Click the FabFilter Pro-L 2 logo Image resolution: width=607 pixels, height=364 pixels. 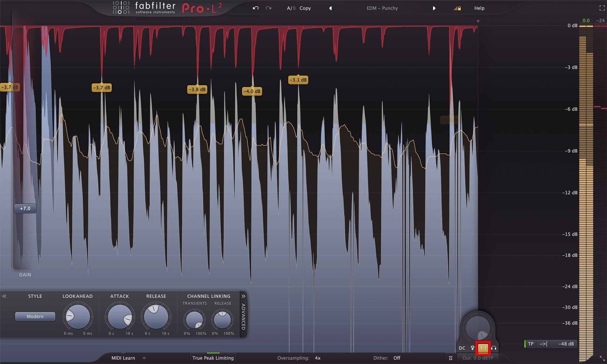[x=168, y=8]
